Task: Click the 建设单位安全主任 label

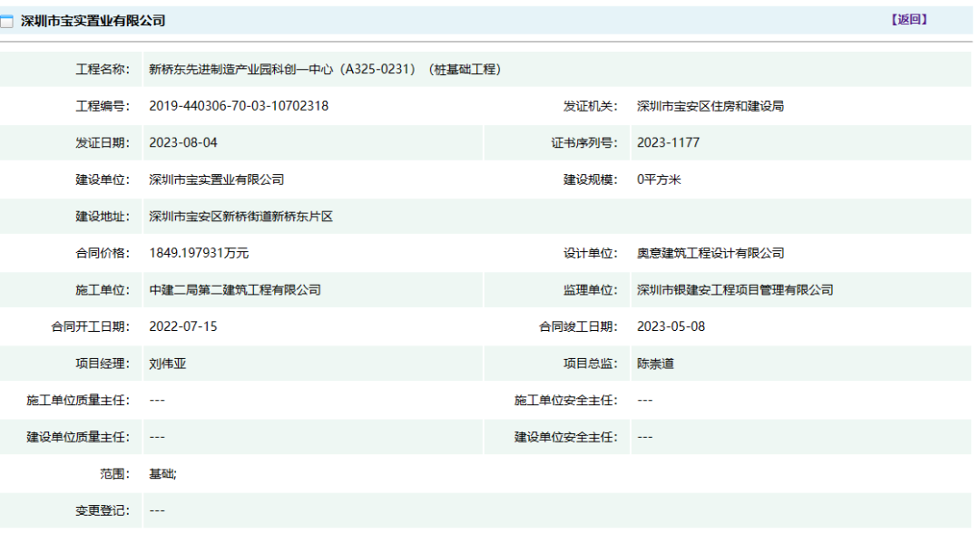Action: coord(565,437)
